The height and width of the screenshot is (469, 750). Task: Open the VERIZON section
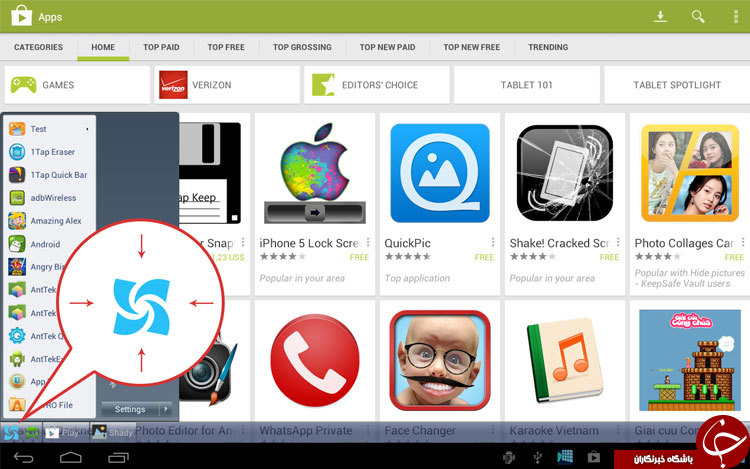pyautogui.click(x=227, y=85)
